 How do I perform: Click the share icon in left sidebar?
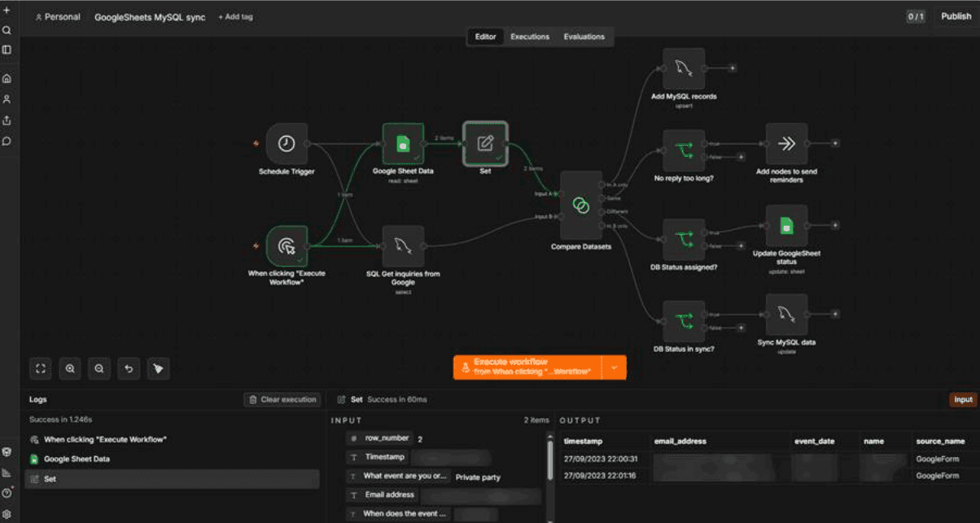pyautogui.click(x=7, y=121)
